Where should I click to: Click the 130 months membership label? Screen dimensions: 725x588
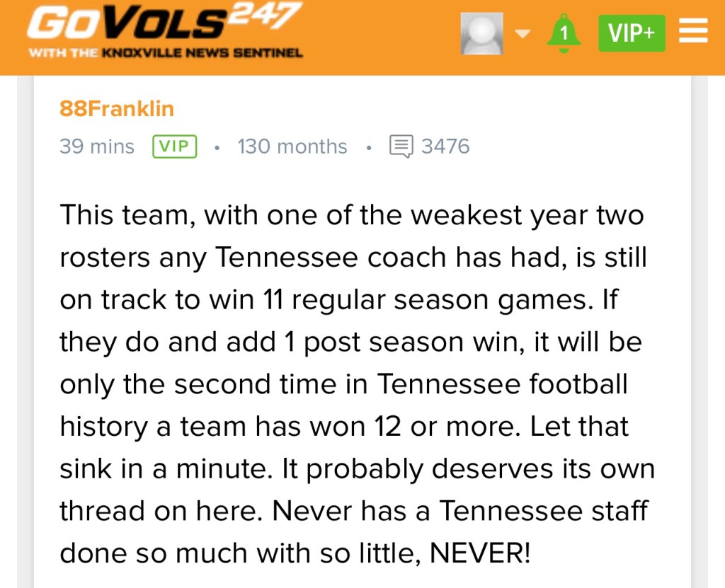pyautogui.click(x=292, y=146)
